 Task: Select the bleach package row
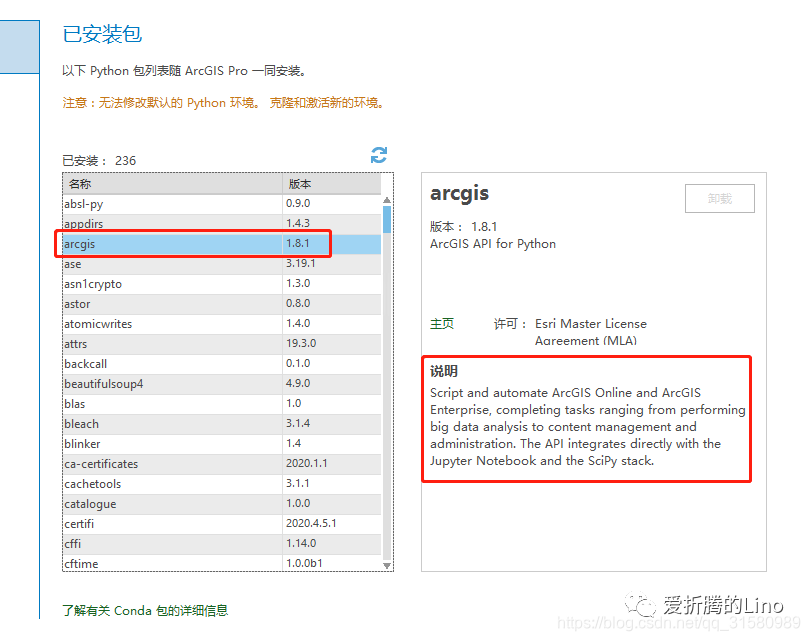tap(222, 424)
